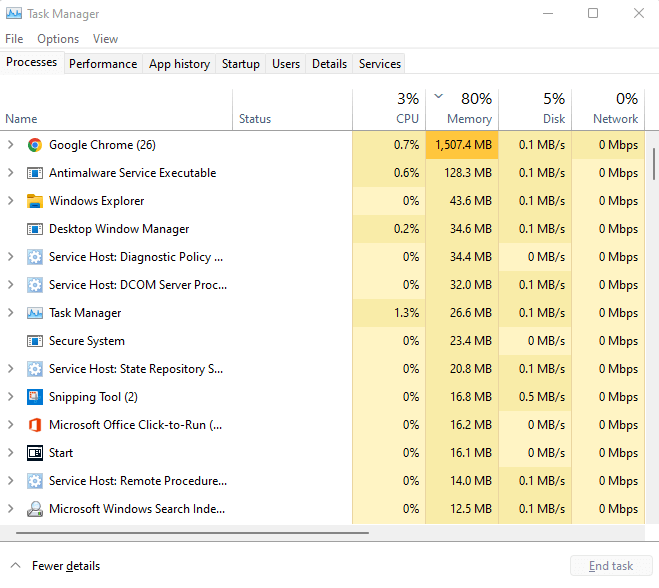Sort processes by the Memory column

[469, 118]
